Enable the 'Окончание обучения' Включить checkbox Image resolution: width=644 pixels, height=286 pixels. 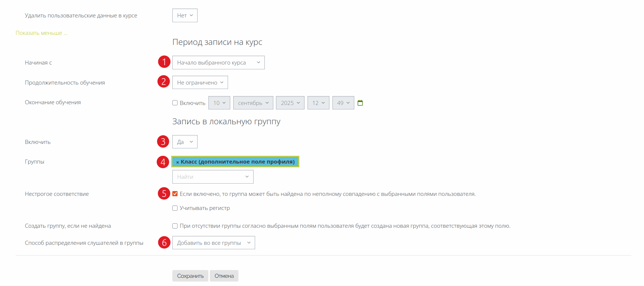point(175,103)
